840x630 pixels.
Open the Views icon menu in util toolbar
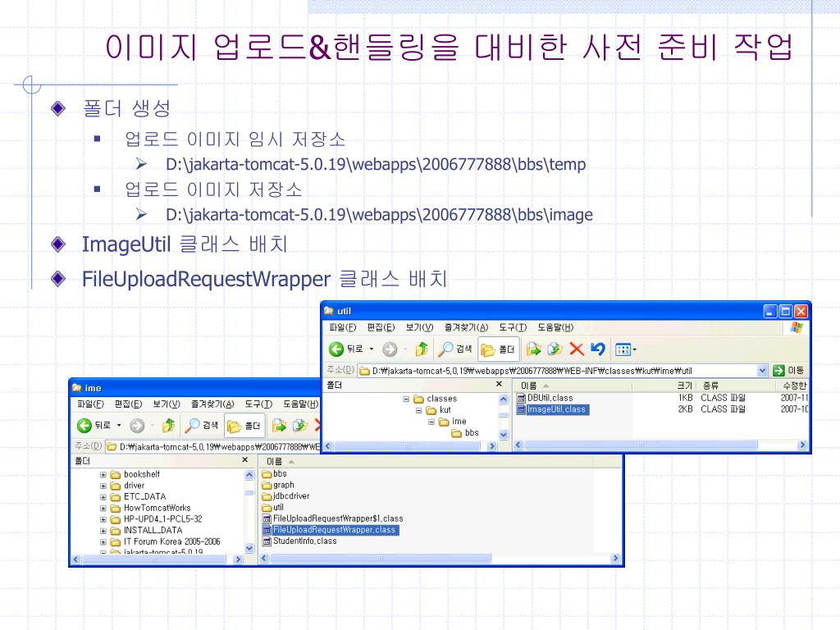point(625,349)
